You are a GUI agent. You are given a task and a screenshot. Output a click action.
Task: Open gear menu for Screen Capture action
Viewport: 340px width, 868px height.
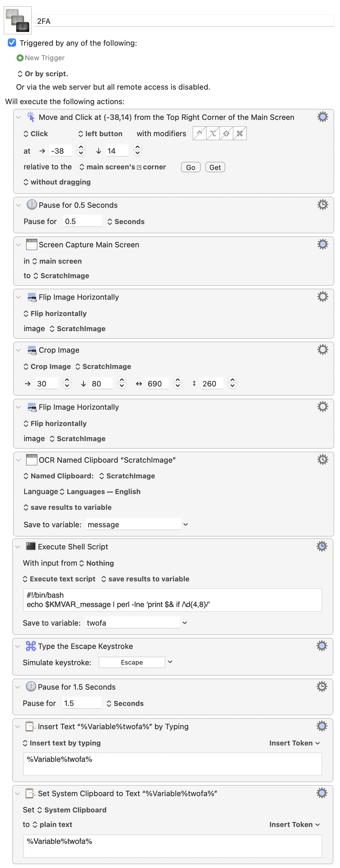pos(322,244)
